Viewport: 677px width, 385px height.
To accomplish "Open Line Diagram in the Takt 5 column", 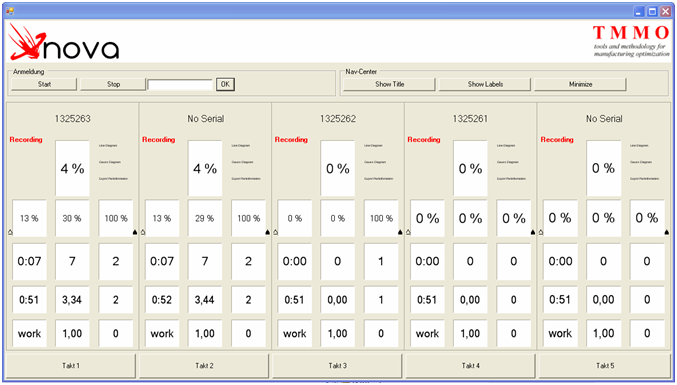I will coord(639,145).
